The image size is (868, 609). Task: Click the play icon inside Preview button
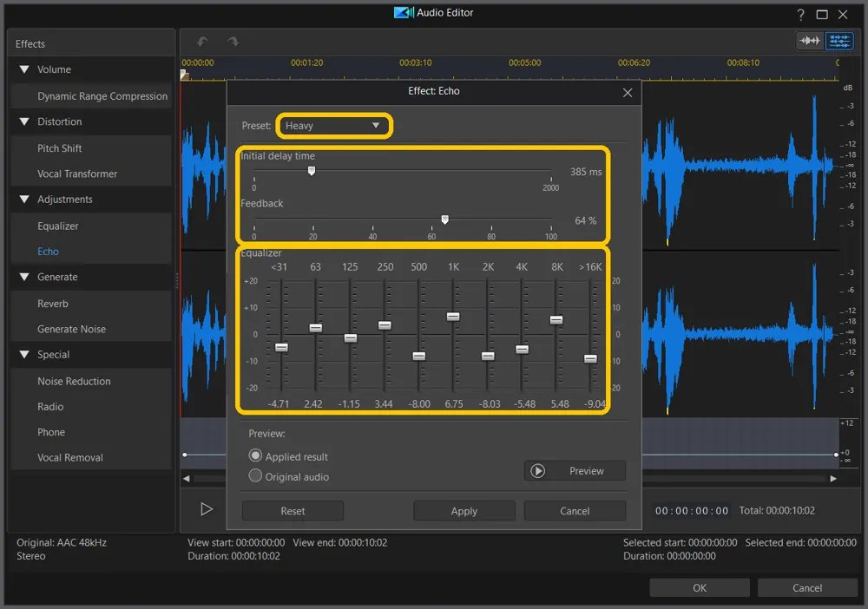(537, 471)
